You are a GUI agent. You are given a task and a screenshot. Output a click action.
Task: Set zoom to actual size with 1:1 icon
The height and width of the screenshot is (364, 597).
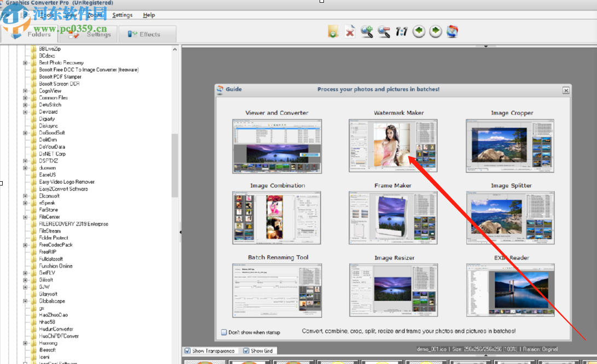click(x=401, y=32)
